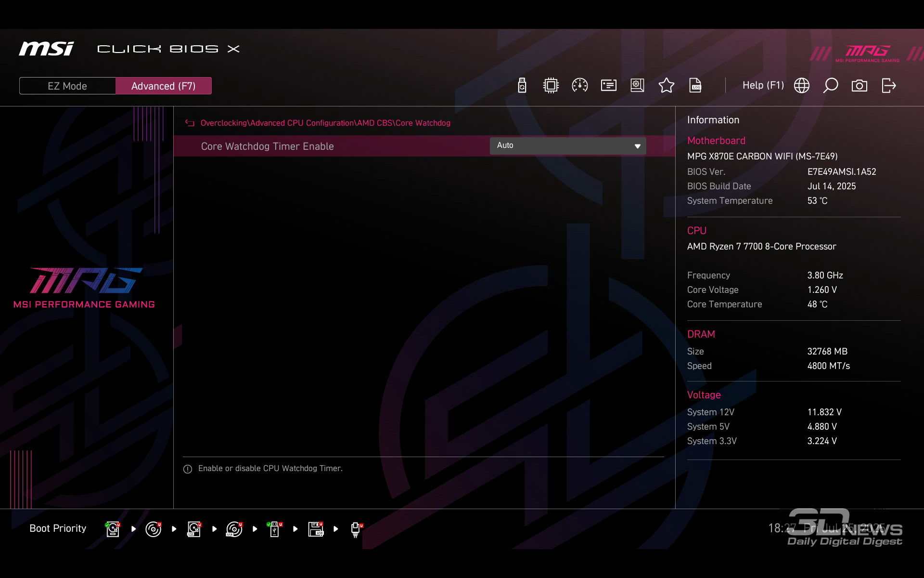Open the search magnifier icon
924x578 pixels.
(x=830, y=86)
